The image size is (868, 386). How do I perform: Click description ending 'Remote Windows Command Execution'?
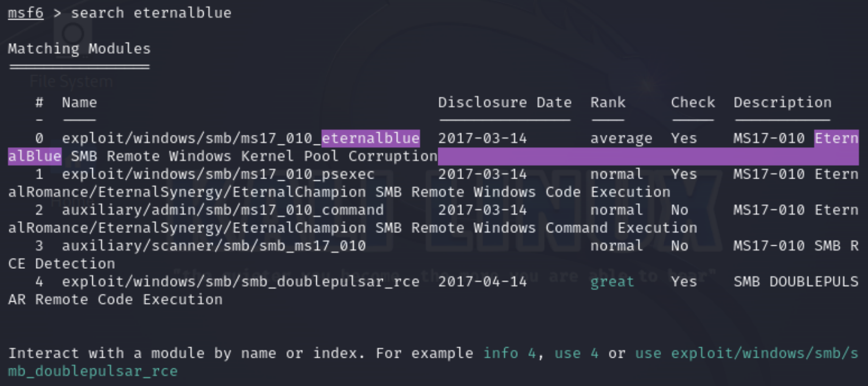(x=352, y=228)
